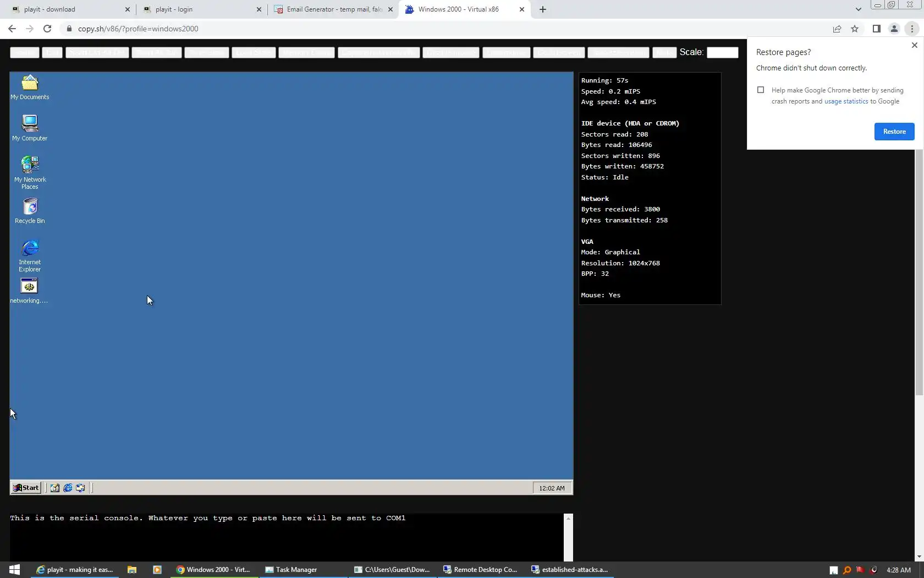Launch Outlook Express from quick launch bar

80,488
